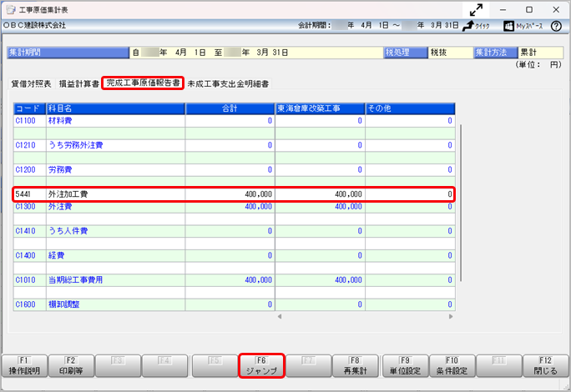Select the うち労務外注費 row name
The width and height of the screenshot is (571, 392).
pos(75,145)
